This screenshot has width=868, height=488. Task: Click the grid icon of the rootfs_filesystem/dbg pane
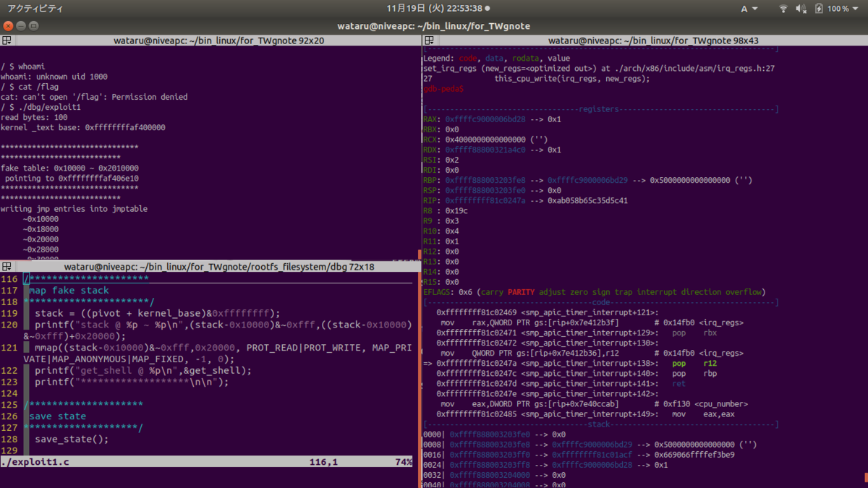coord(7,267)
